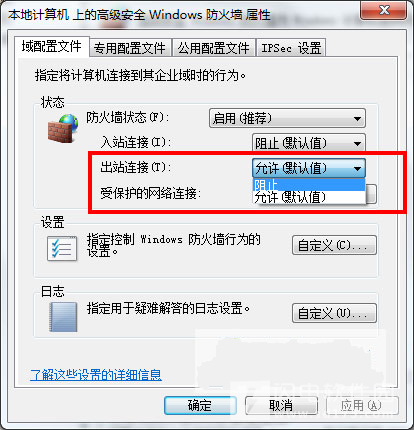Viewport: 414px width, 430px height.
Task: Open the 入站连接 dropdown
Action: pos(309,143)
